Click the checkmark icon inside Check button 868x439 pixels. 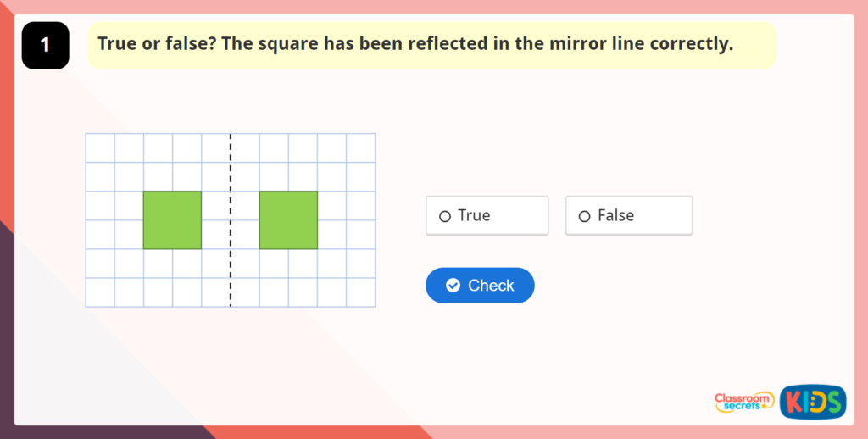(453, 286)
